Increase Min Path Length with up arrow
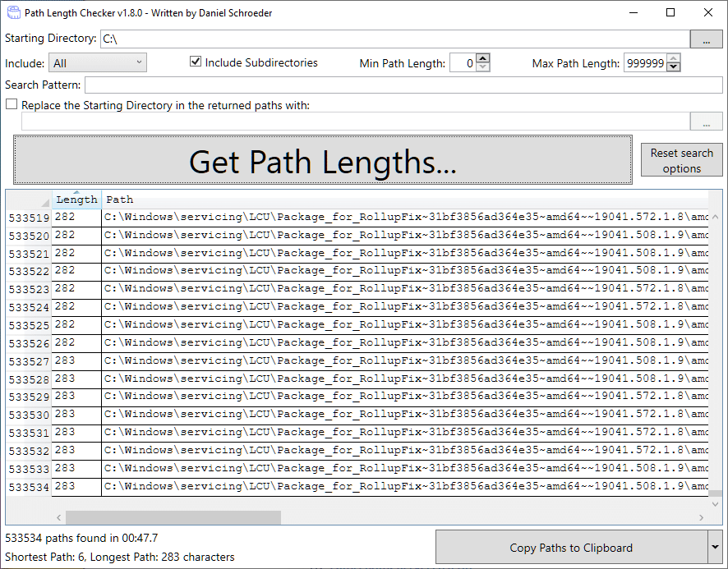728x569 pixels. (483, 58)
